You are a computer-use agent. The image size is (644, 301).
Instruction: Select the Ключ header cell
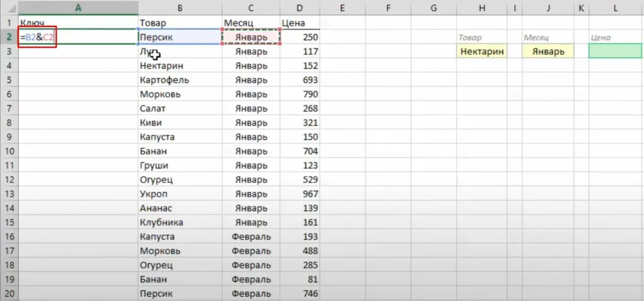78,23
